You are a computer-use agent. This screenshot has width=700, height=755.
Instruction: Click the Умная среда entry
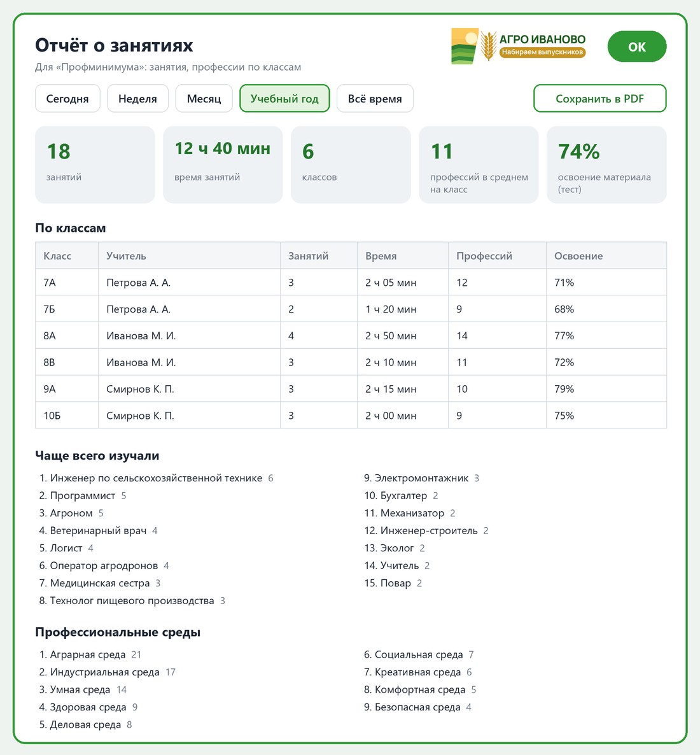coord(83,689)
